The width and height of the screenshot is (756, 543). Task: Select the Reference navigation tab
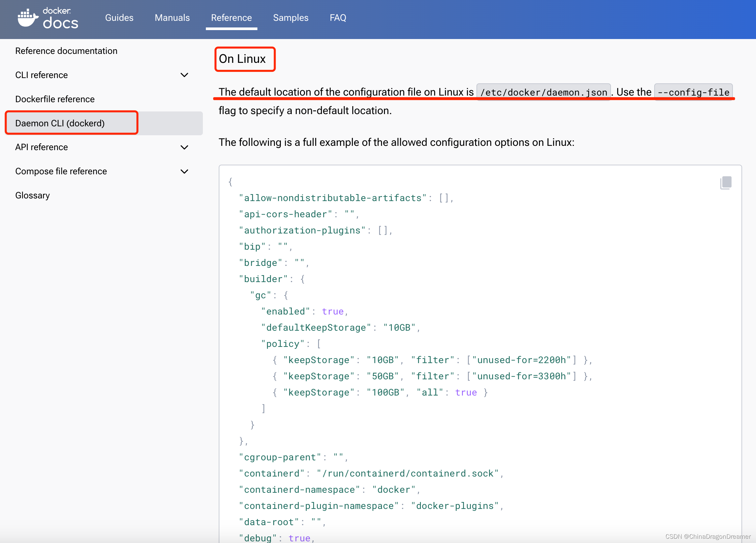(x=231, y=18)
